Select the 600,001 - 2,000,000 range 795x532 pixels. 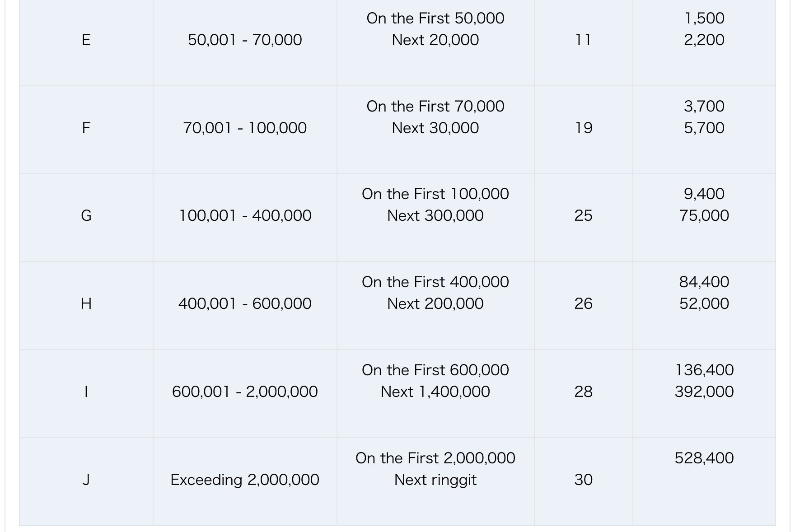(x=245, y=392)
